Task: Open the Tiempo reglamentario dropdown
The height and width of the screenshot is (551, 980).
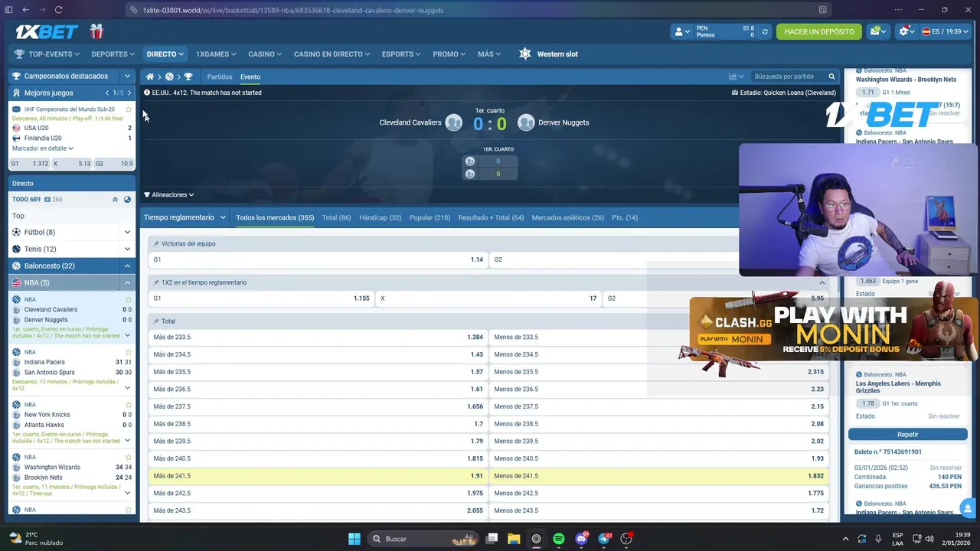Action: (185, 217)
